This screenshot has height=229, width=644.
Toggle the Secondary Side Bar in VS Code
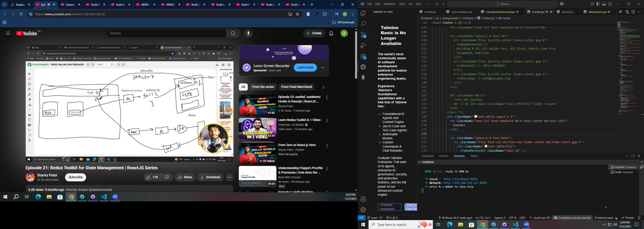[x=610, y=4]
